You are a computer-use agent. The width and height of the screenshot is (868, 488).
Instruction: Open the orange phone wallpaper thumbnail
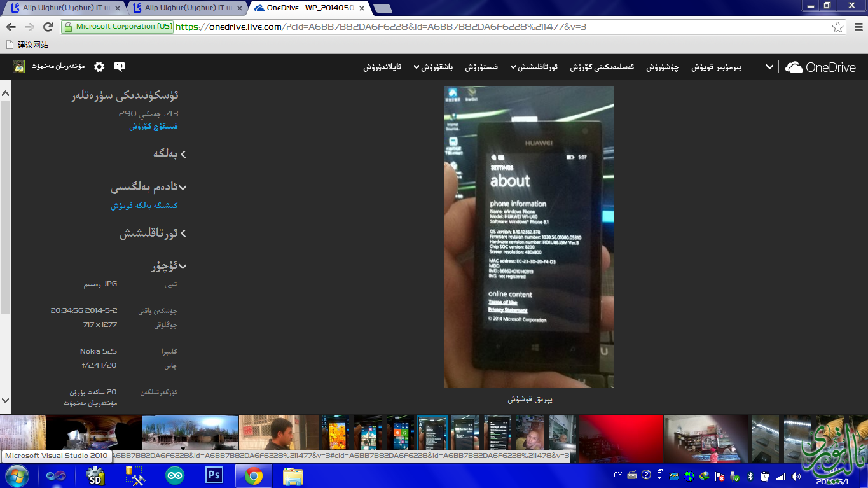tap(334, 433)
